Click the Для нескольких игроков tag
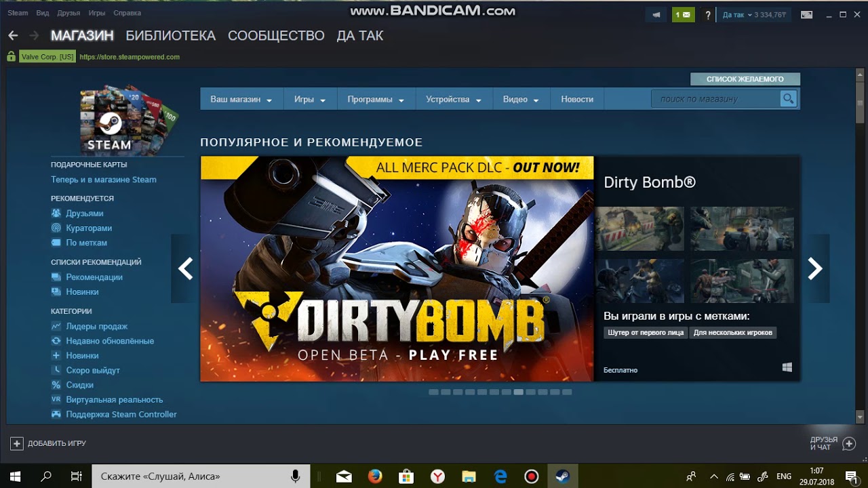This screenshot has height=488, width=868. click(x=732, y=333)
